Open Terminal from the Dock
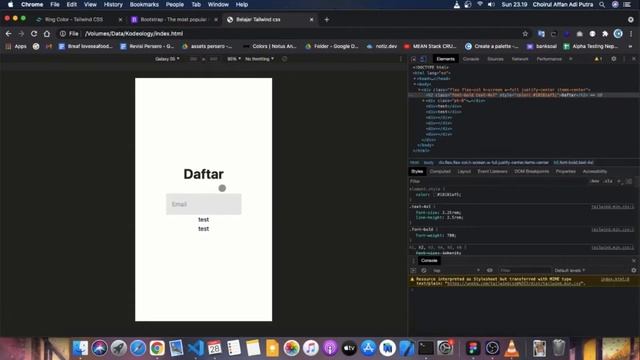Screen dimensions: 640x360 click(x=426, y=348)
